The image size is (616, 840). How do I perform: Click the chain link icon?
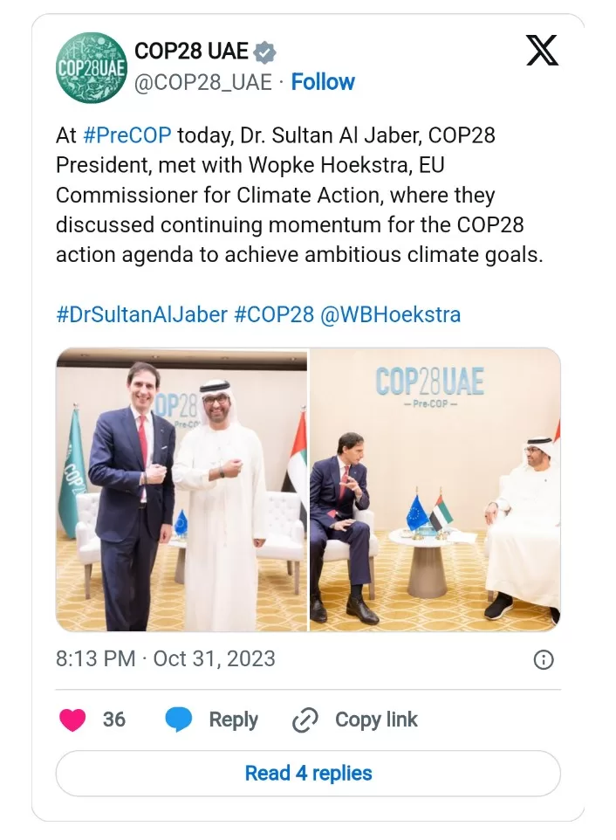[x=305, y=720]
